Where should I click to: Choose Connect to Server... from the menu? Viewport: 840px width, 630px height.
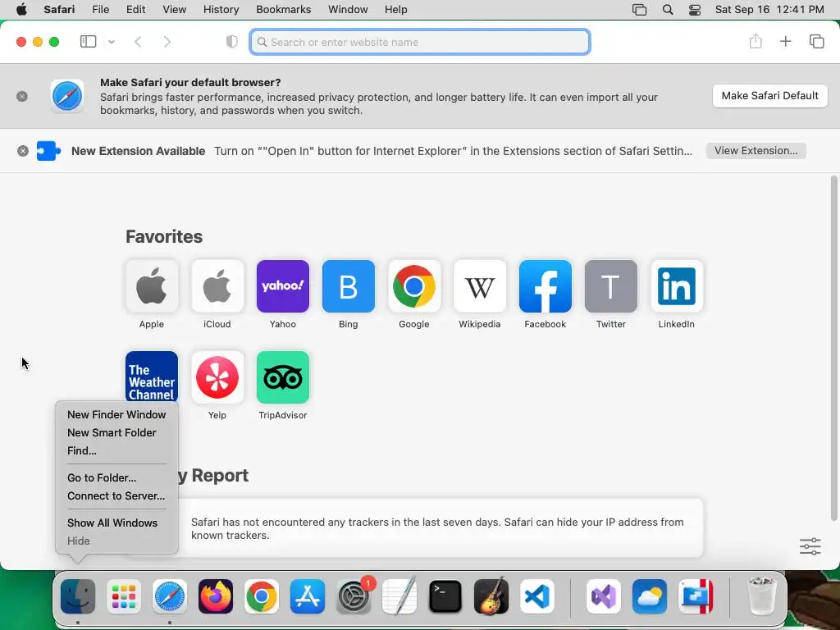[116, 495]
